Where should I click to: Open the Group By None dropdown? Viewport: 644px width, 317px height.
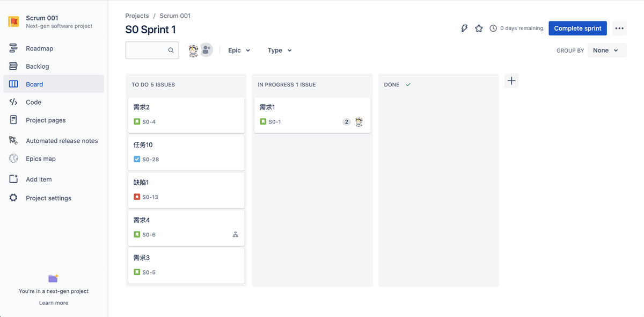coord(606,51)
